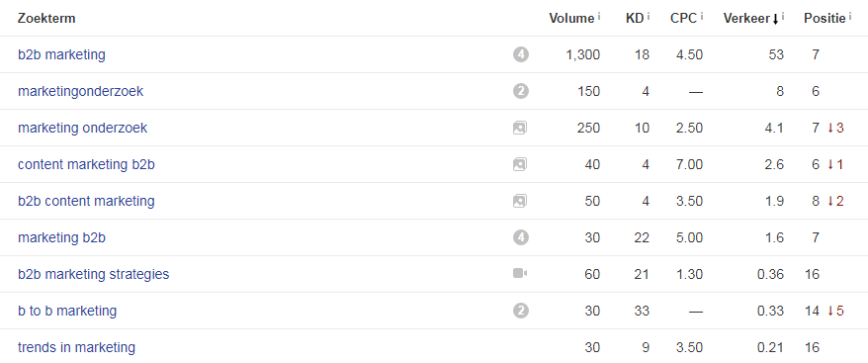Click the 4 badge beside marketing b2b

520,237
